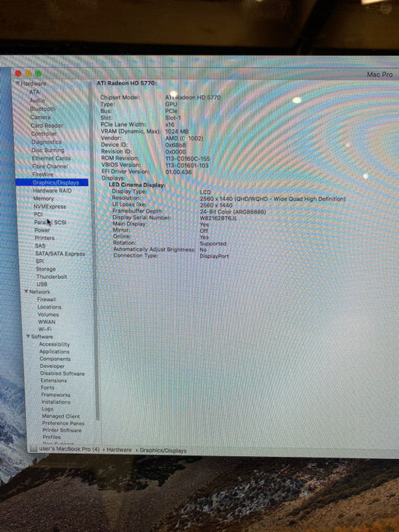Viewport: 399px width, 532px height.
Task: Select Fibre Channel entry
Action: click(x=50, y=166)
